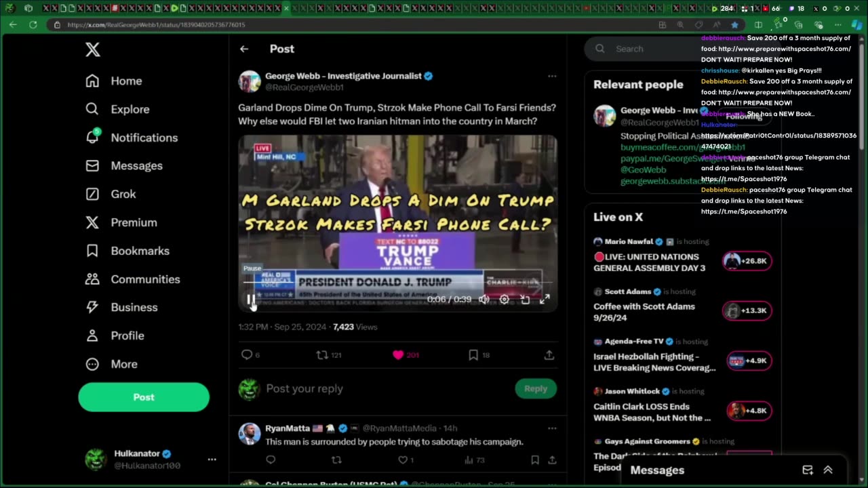Repost RyanMatta's comment
Viewport: 868px width, 488px height.
tap(336, 460)
